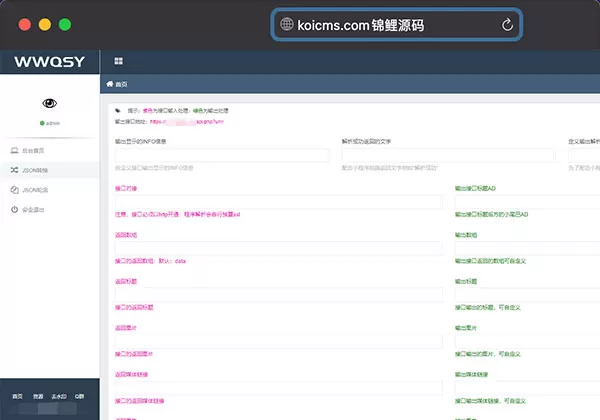Click the shuffle icon for JSON转换

(x=15, y=170)
